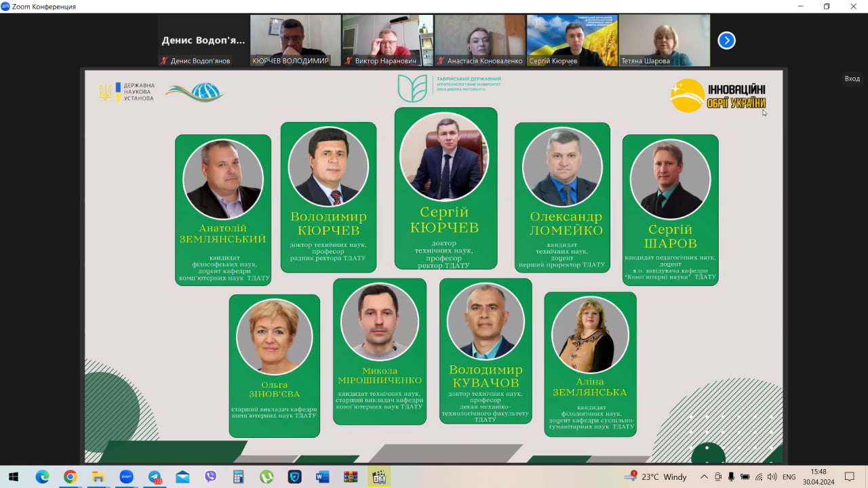Click the name text ЗЕМЛЯНСЬКИЙ
Viewport: 868px width, 488px height.
click(x=222, y=239)
